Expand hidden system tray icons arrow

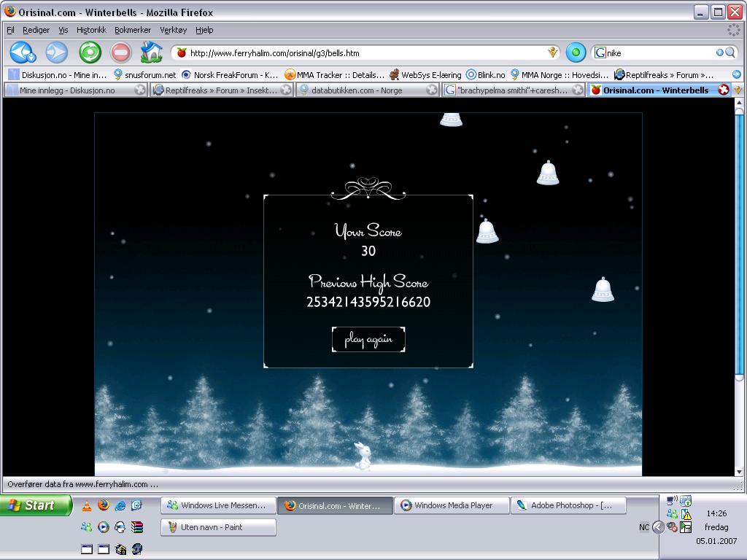(x=658, y=527)
